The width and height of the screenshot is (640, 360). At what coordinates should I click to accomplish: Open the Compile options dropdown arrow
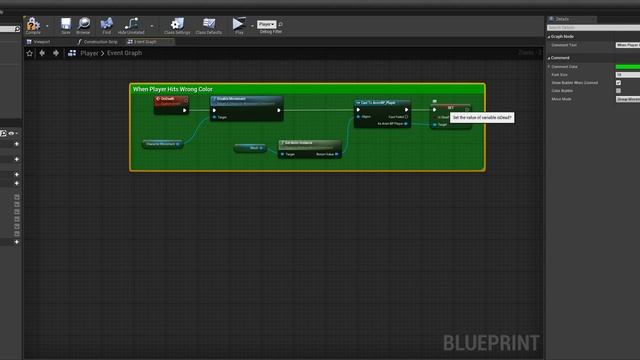(x=47, y=26)
